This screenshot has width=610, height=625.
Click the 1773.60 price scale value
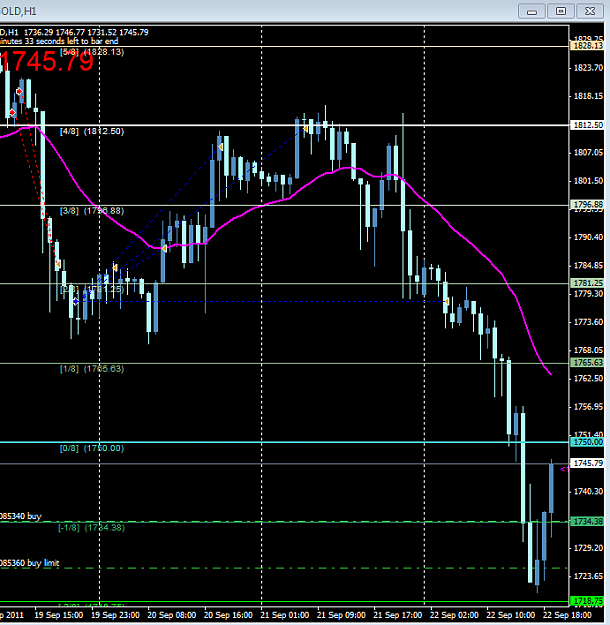[588, 322]
